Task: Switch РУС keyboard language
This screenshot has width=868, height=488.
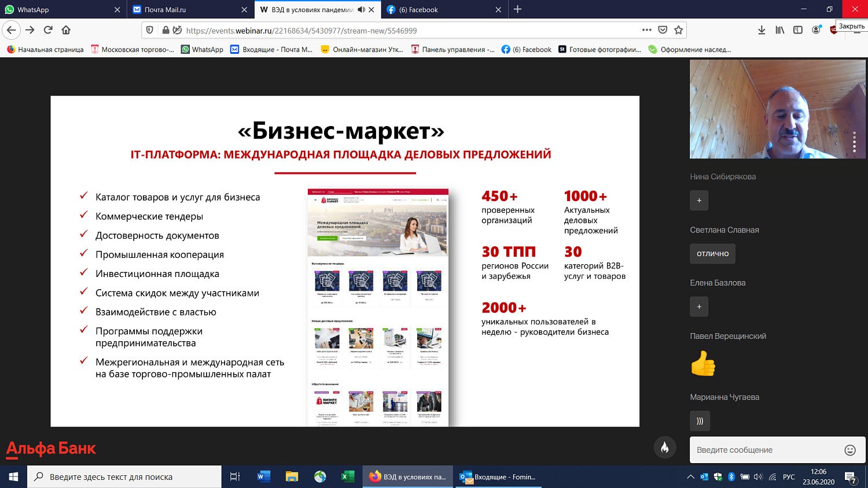Action: [789, 477]
